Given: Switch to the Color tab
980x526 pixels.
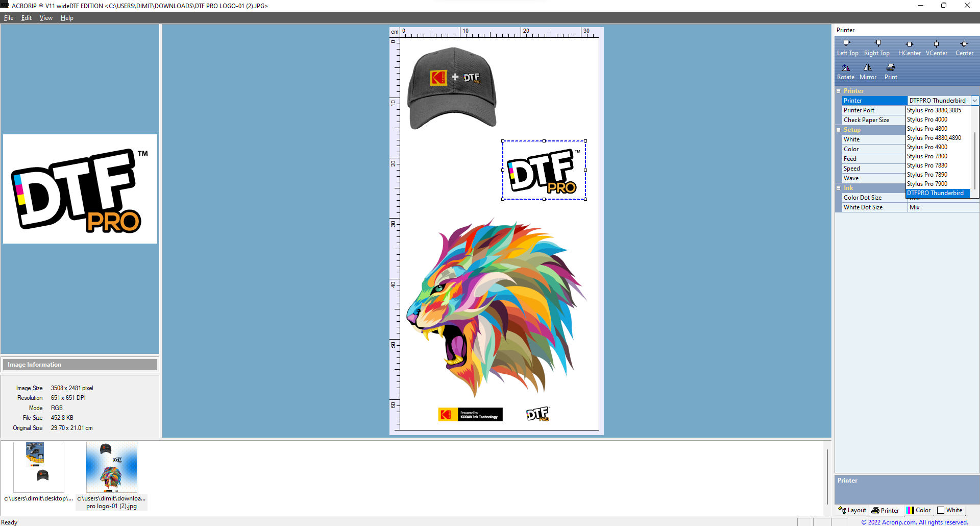Looking at the screenshot, I should pos(918,510).
